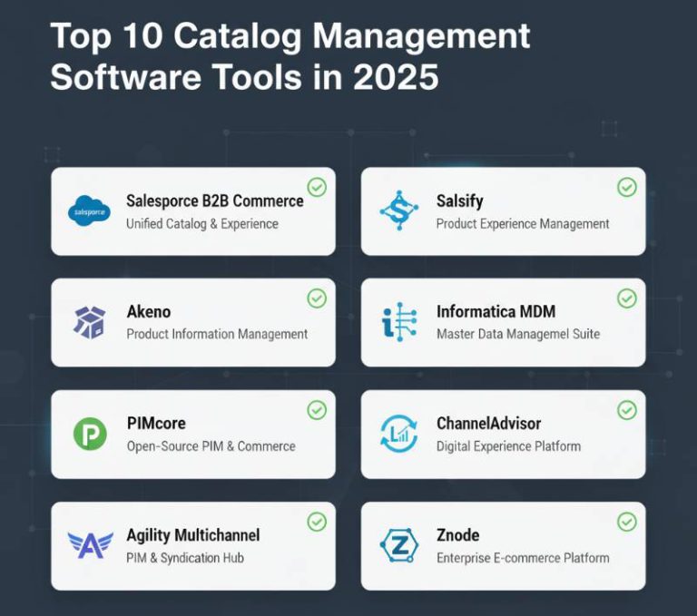Image resolution: width=697 pixels, height=616 pixels.
Task: Click the Open-Source PIM & Commerce subtitle
Action: click(211, 446)
